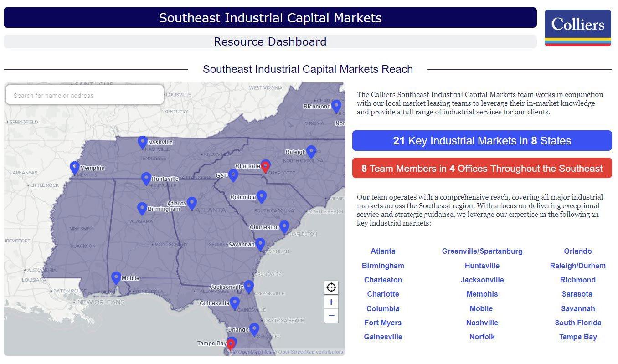
Task: Click the 21 Key Industrial Markets banner
Action: (x=482, y=141)
